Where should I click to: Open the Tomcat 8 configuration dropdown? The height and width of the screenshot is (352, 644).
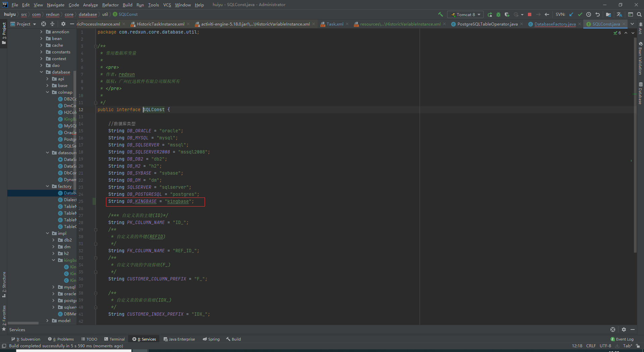[x=465, y=14]
